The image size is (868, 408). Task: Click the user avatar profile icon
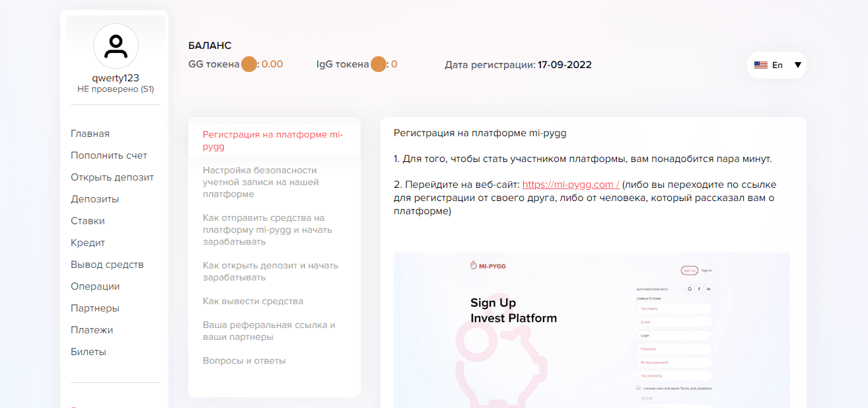[116, 46]
